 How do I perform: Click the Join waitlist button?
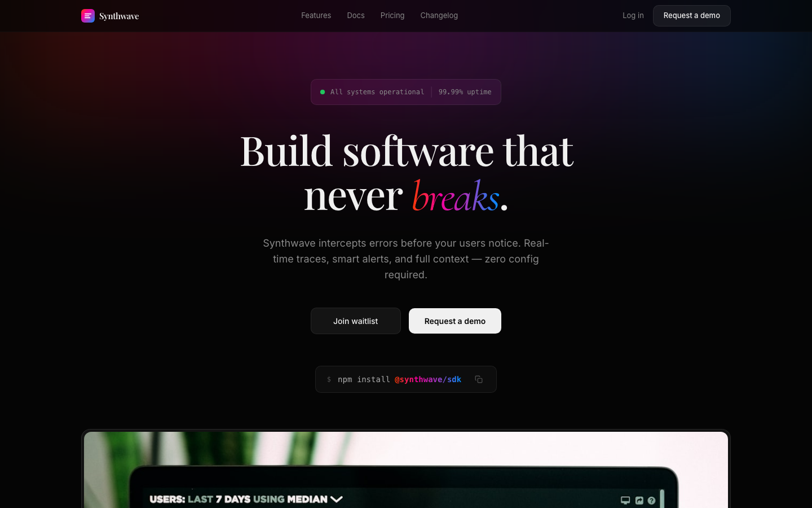356,321
